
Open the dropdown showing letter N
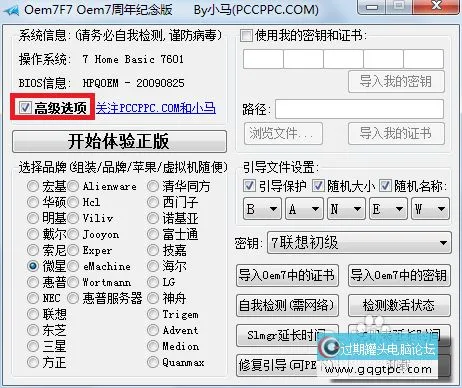coord(346,209)
